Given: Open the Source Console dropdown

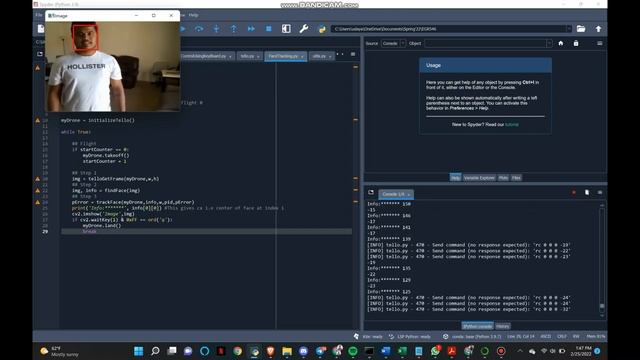Looking at the screenshot, I should pos(393,43).
